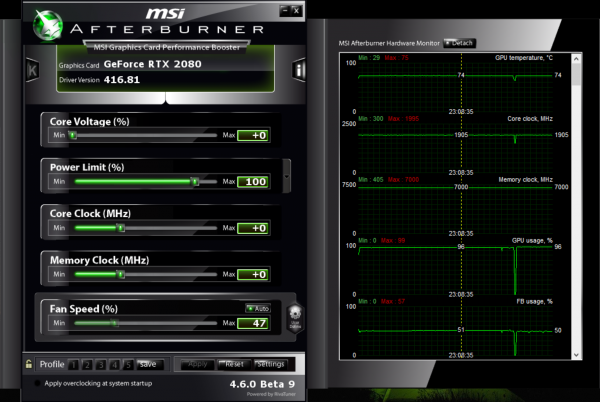600x402 pixels.
Task: Click the Apply button
Action: pyautogui.click(x=197, y=364)
